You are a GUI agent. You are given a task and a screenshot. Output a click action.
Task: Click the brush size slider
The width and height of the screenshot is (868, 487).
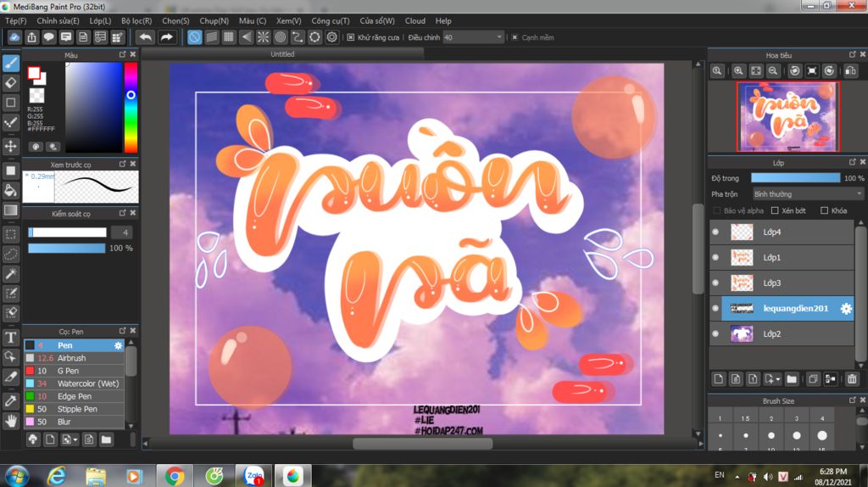point(67,232)
